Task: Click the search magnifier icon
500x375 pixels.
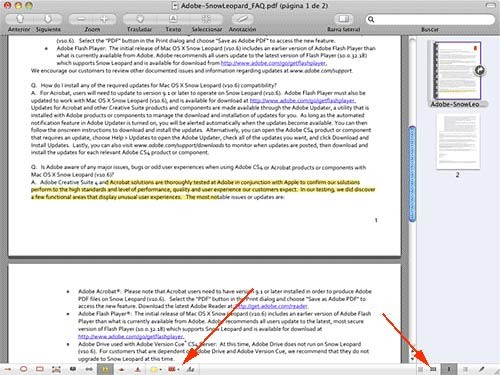Action: (x=371, y=19)
